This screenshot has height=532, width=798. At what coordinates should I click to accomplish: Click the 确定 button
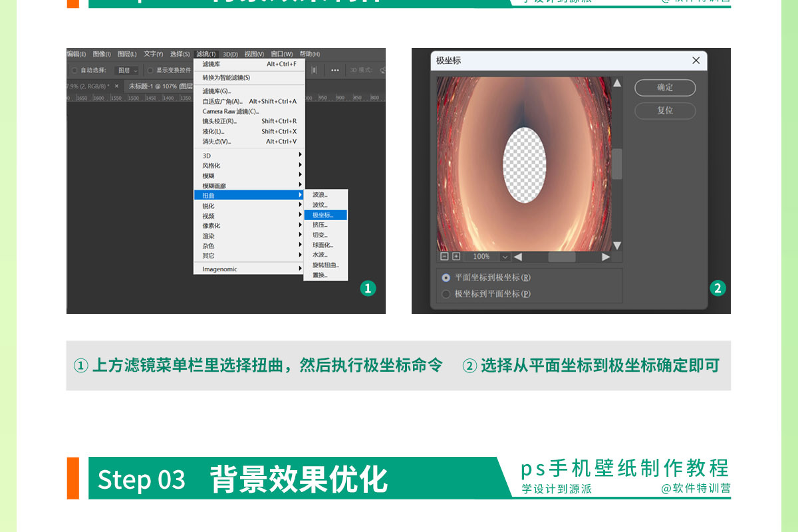pos(665,87)
